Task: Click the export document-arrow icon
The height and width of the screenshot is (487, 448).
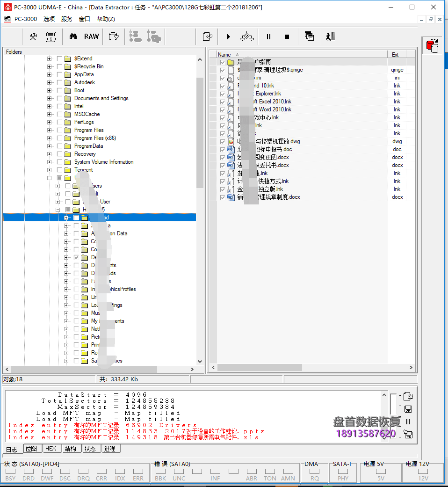Action: pyautogui.click(x=207, y=36)
